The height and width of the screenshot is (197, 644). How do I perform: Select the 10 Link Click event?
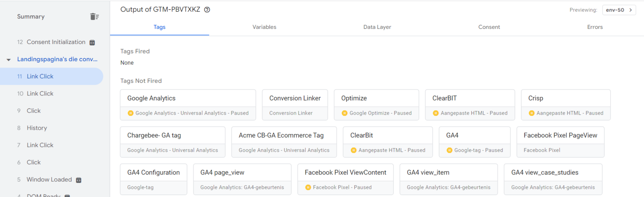coord(40,94)
